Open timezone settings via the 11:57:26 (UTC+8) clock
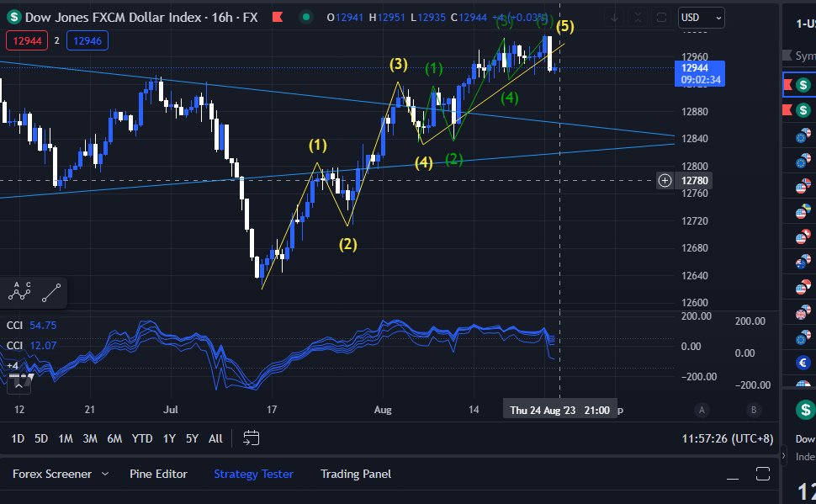 (x=728, y=438)
